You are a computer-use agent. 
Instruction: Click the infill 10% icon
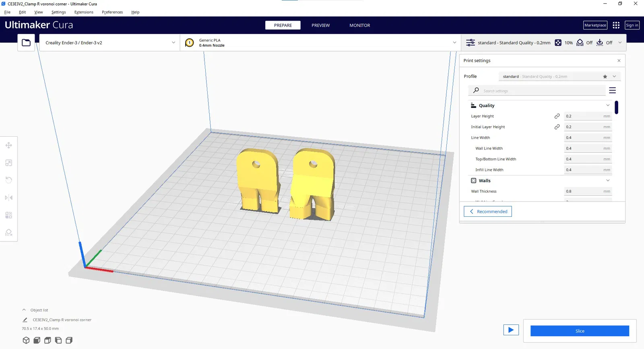pos(558,43)
